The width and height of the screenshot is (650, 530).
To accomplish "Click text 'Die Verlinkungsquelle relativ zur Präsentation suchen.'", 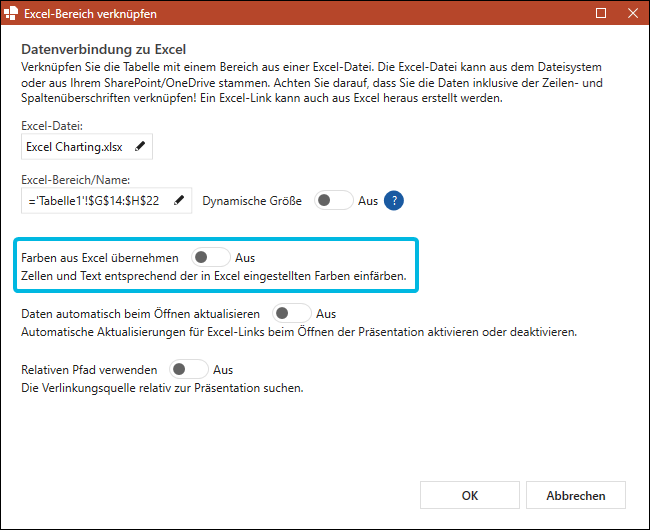I will 162,388.
